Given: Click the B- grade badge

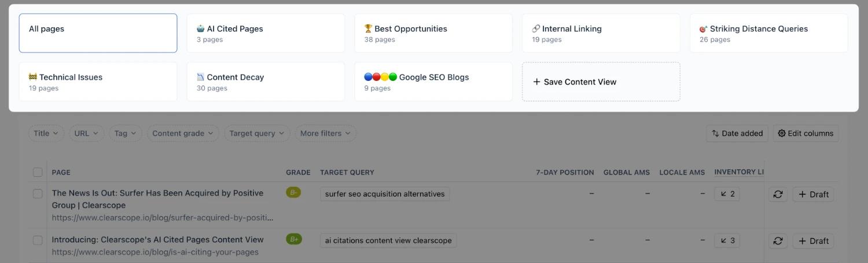Looking at the screenshot, I should pyautogui.click(x=293, y=192).
